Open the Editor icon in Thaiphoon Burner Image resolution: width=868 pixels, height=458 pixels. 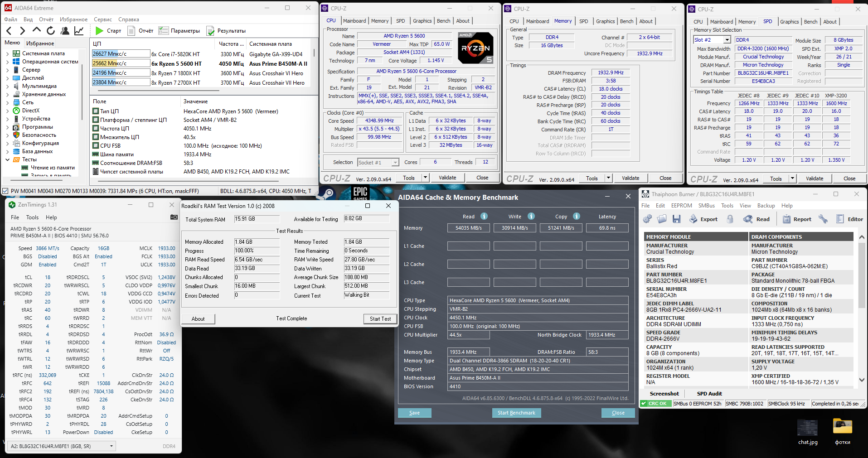point(840,219)
